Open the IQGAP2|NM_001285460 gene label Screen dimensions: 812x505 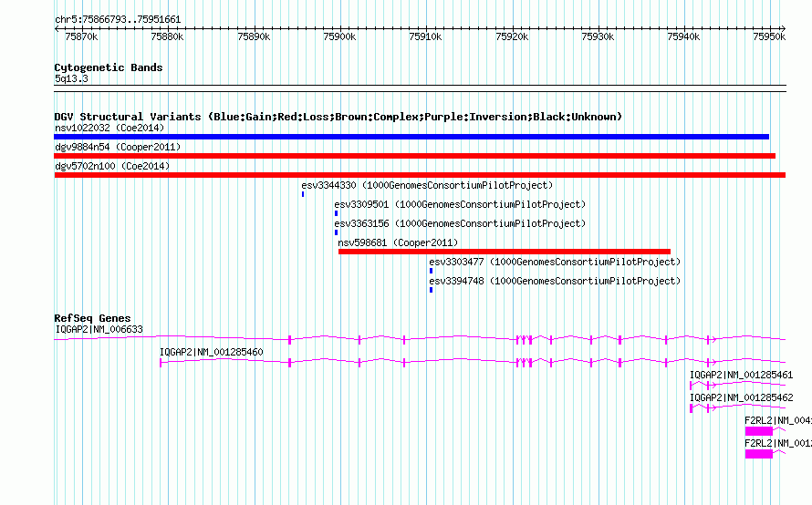click(x=212, y=352)
